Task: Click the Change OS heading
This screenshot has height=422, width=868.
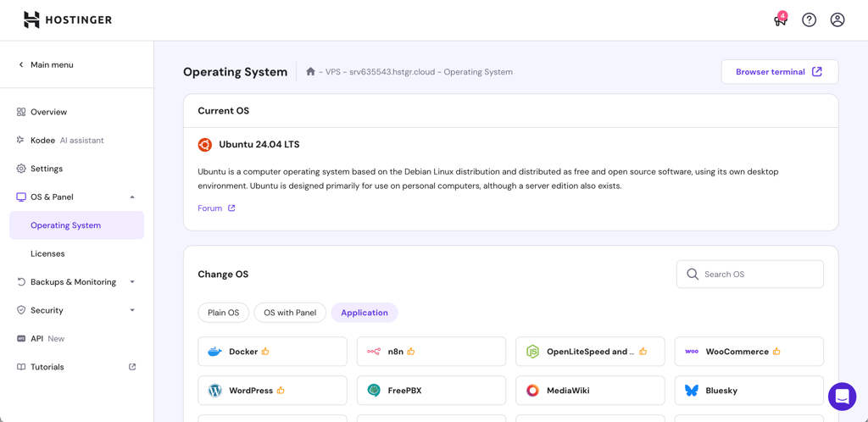Action: (x=223, y=275)
